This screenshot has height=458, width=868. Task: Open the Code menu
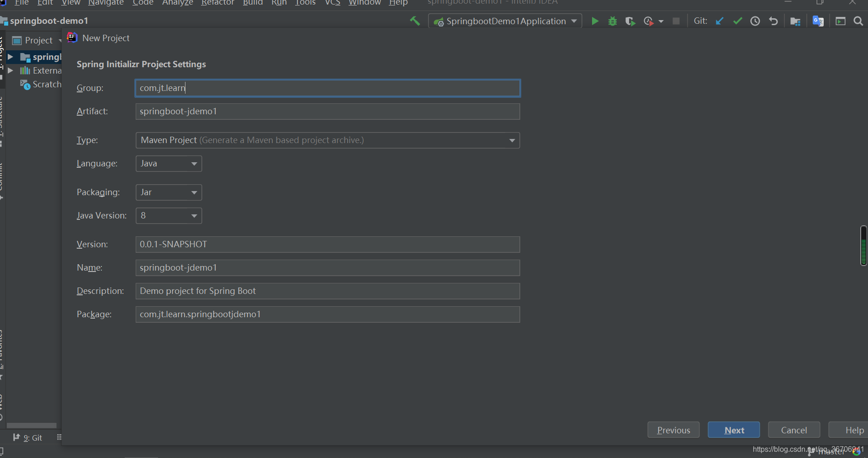point(143,3)
